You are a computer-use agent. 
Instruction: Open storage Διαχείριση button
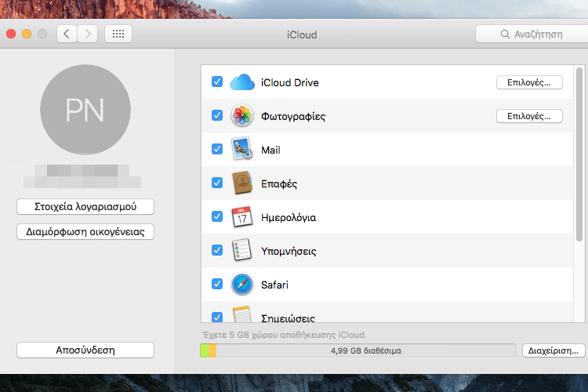coord(554,350)
